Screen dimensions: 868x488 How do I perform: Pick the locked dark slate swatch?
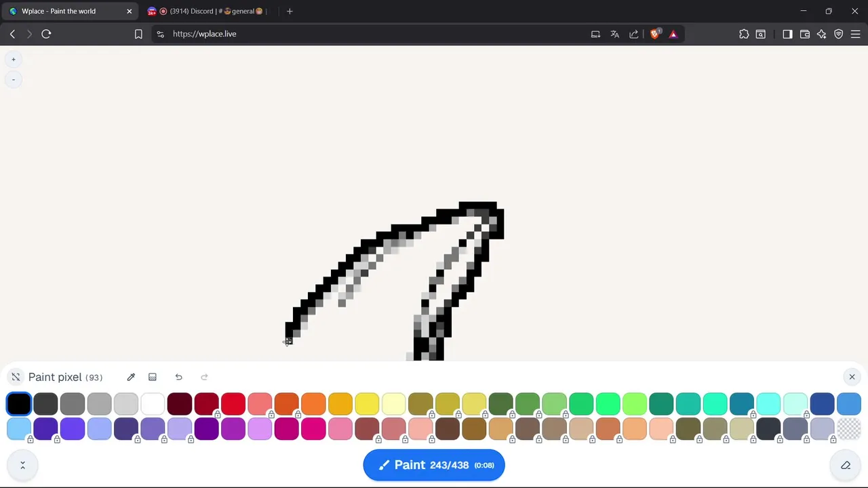[768, 429]
